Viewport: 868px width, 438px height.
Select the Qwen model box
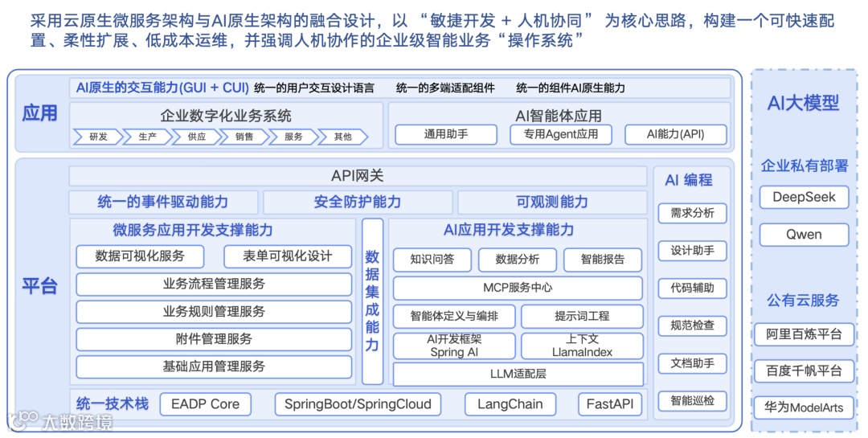click(x=804, y=235)
